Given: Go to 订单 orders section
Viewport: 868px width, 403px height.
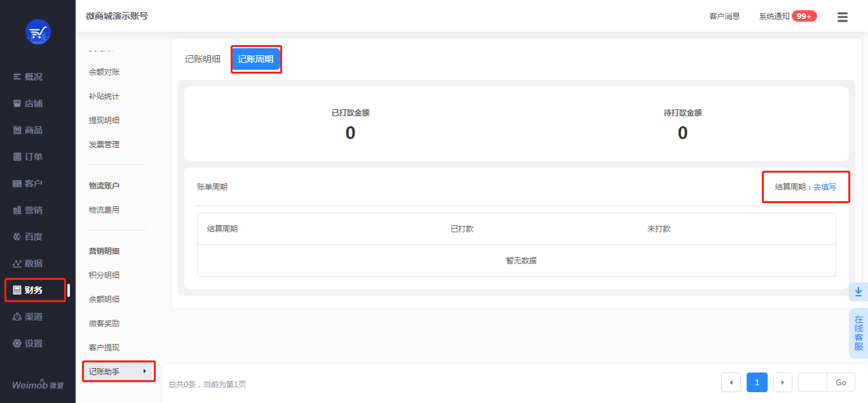Looking at the screenshot, I should pyautogui.click(x=28, y=157).
